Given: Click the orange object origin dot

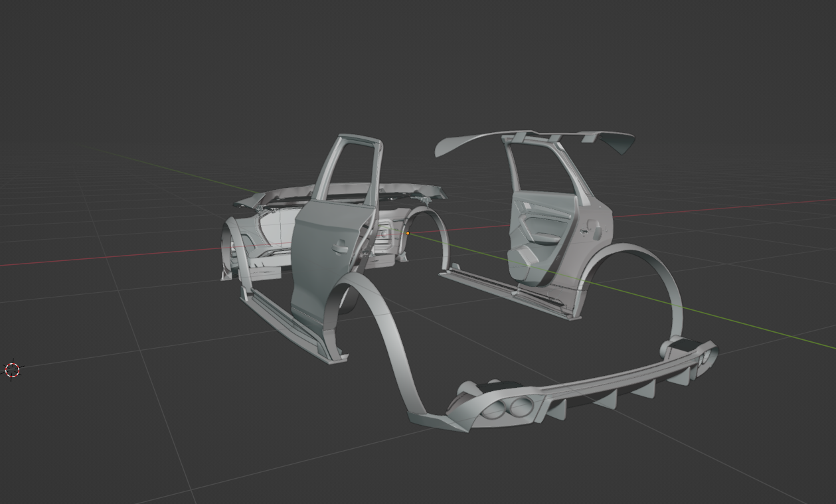Looking at the screenshot, I should coord(408,233).
